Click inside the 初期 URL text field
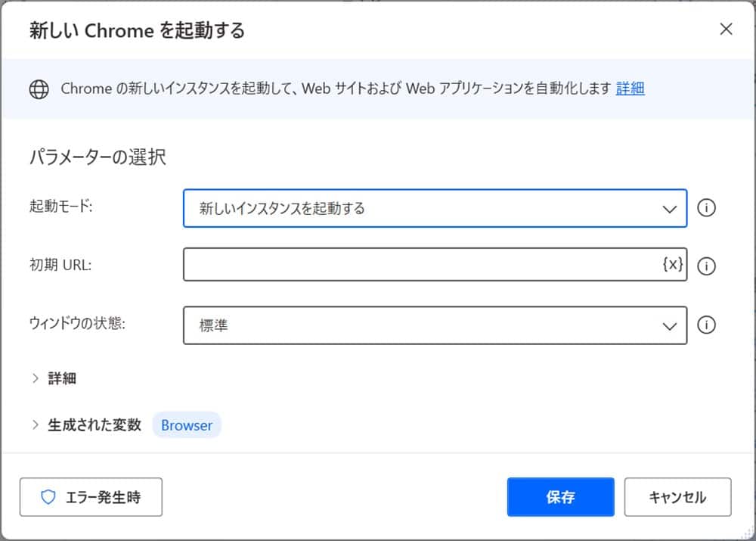Image resolution: width=756 pixels, height=541 pixels. 420,265
